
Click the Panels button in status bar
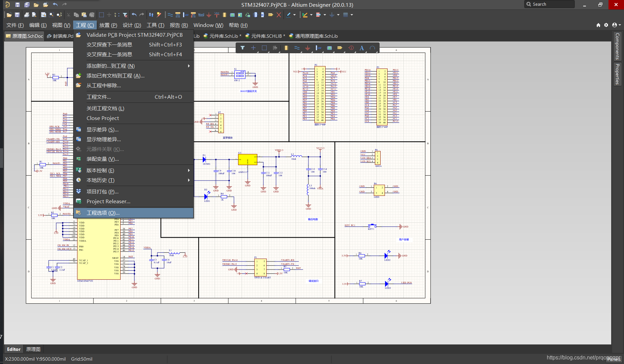(x=614, y=359)
